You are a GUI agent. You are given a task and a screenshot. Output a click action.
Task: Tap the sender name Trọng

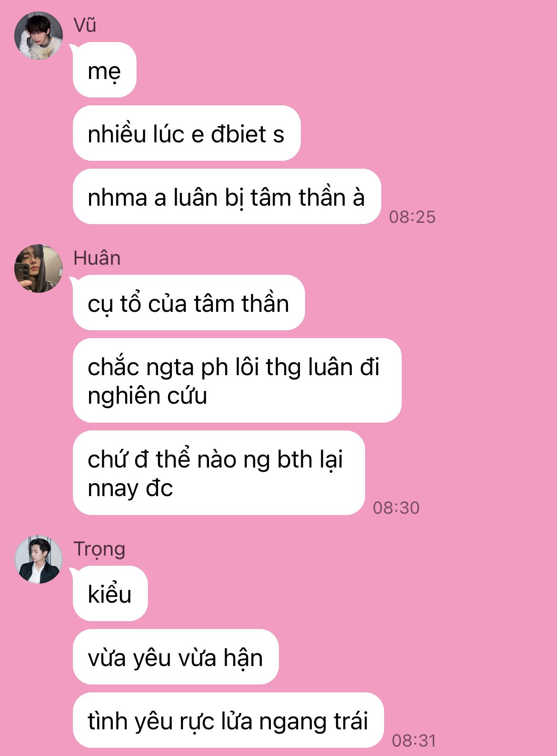[x=99, y=550]
